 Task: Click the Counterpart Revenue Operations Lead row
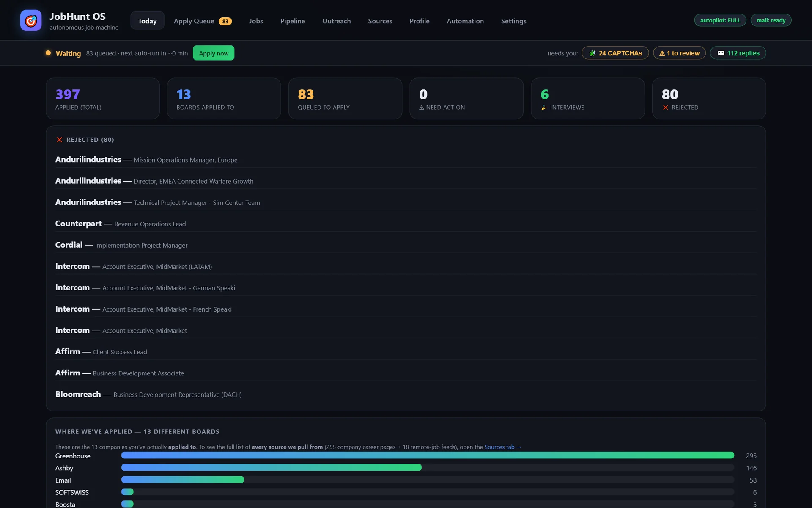pos(406,224)
